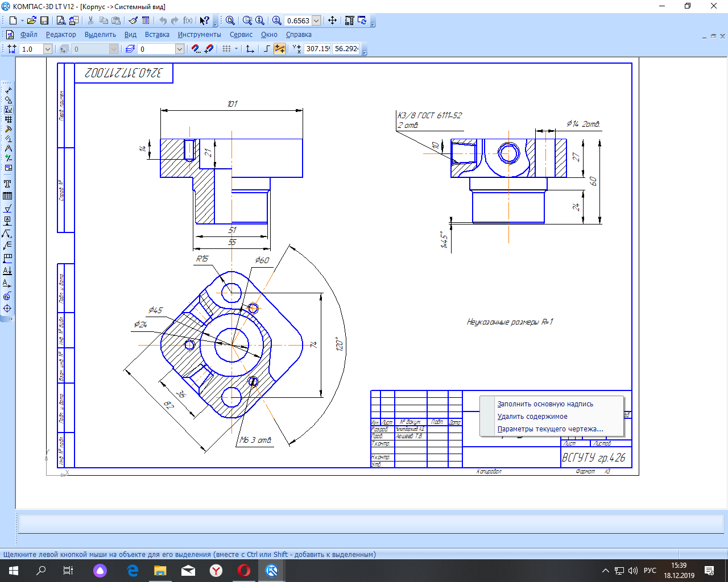728x582 pixels.
Task: Open the view scale 1.0 dropdown
Action: (48, 49)
